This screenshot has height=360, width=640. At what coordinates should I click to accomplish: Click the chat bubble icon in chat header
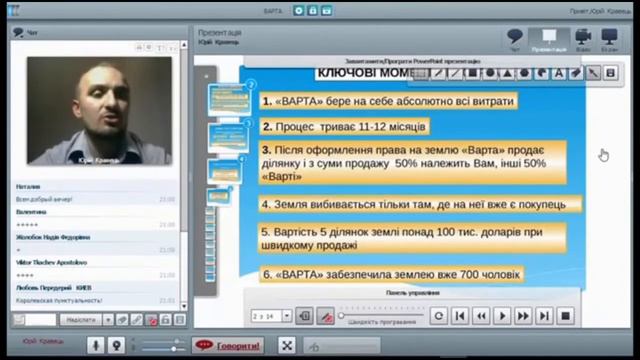(x=18, y=32)
